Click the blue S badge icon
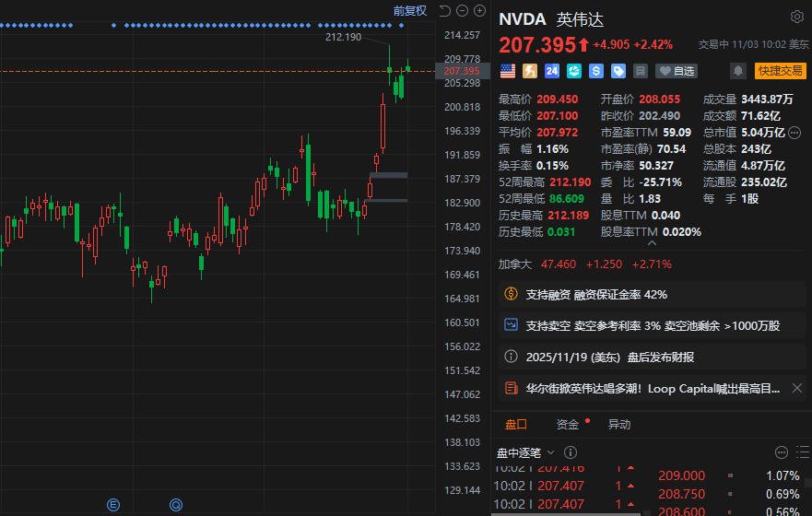 [x=595, y=71]
